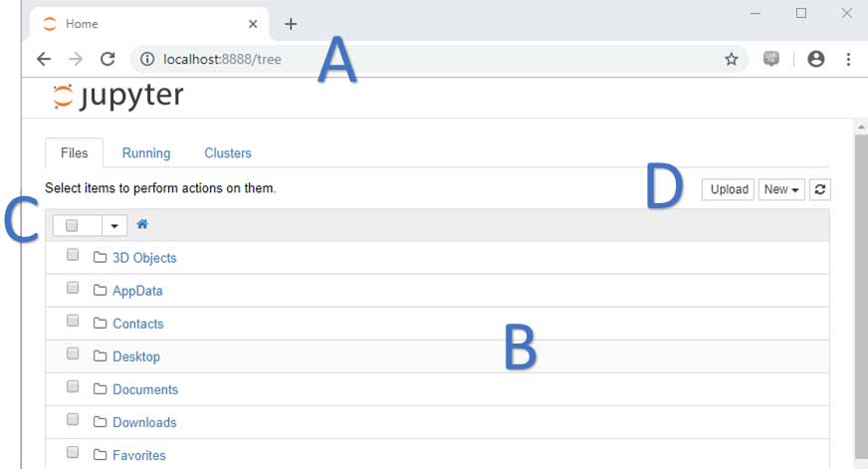Screen dimensions: 868x473
Task: Refresh the notebook file list
Action: coord(819,189)
